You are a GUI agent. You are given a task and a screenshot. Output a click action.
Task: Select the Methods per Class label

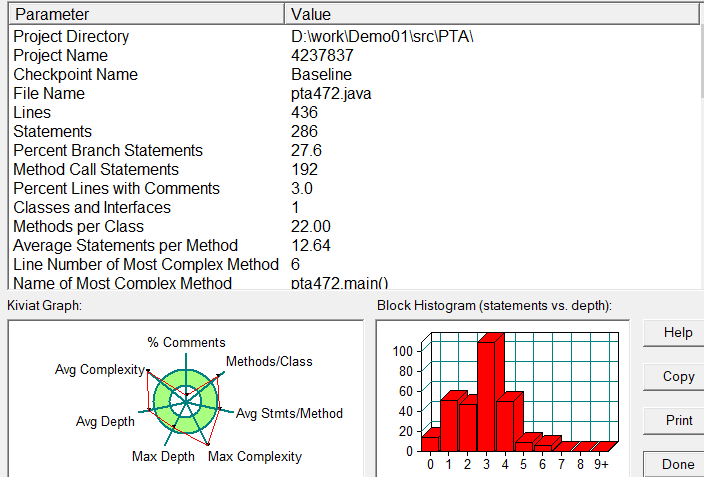tap(78, 226)
